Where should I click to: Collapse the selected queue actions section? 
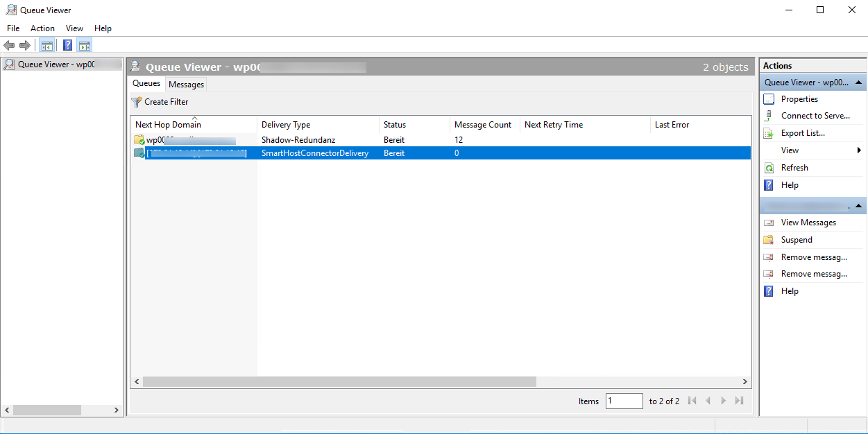(x=859, y=207)
